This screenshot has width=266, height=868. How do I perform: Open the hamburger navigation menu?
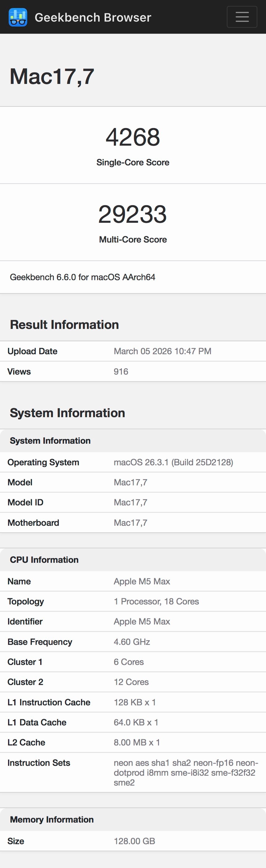point(242,17)
